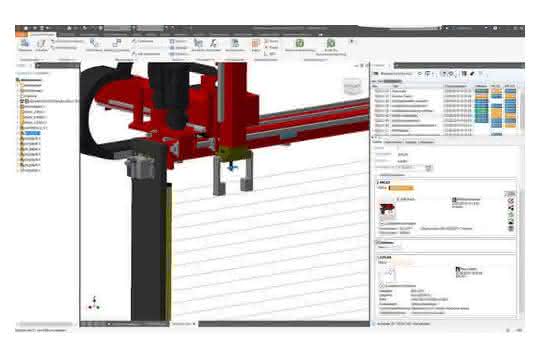This screenshot has height=360, width=540.
Task: Click the first large green icon in ribbon
Action: [300, 43]
